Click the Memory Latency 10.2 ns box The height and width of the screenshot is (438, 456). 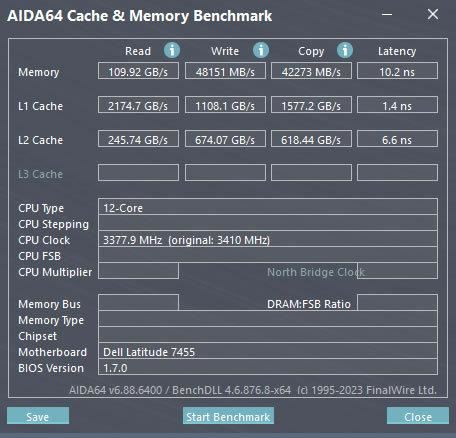coord(397,71)
